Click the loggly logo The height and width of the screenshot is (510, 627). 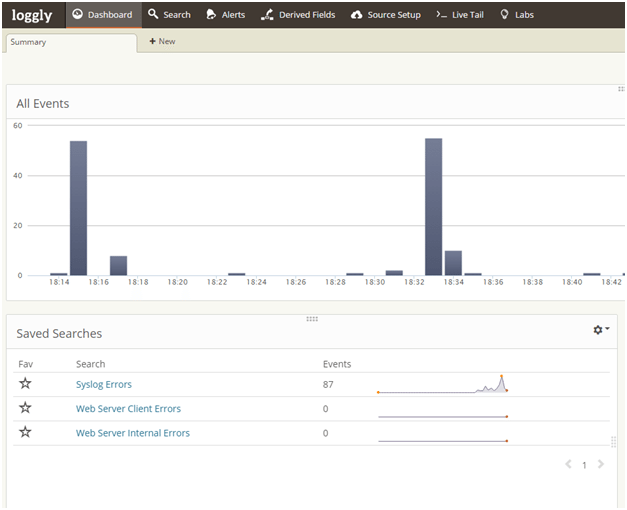click(x=32, y=15)
